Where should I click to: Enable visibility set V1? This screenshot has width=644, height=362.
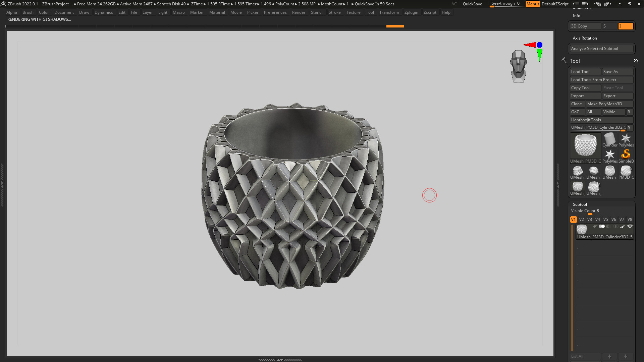(573, 220)
